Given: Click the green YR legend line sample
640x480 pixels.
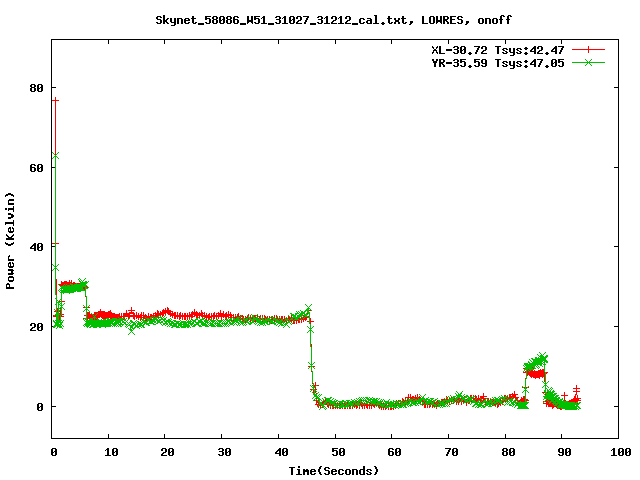Looking at the screenshot, I should (x=588, y=62).
